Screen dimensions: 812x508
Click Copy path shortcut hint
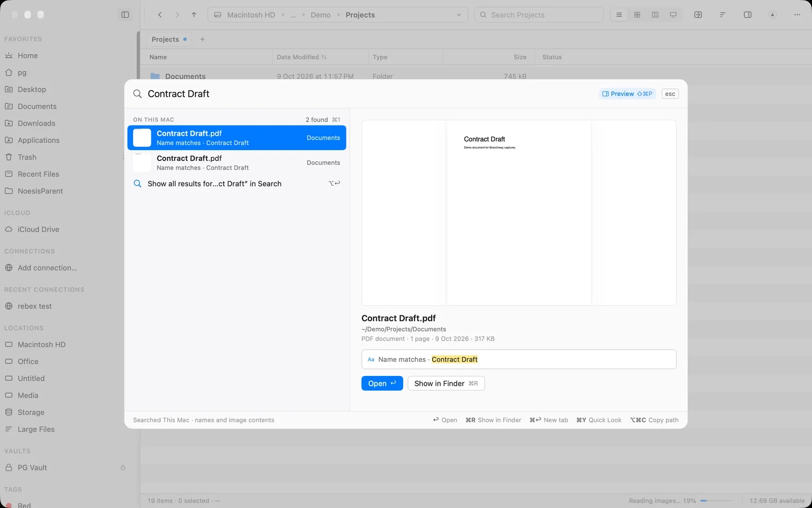point(654,420)
